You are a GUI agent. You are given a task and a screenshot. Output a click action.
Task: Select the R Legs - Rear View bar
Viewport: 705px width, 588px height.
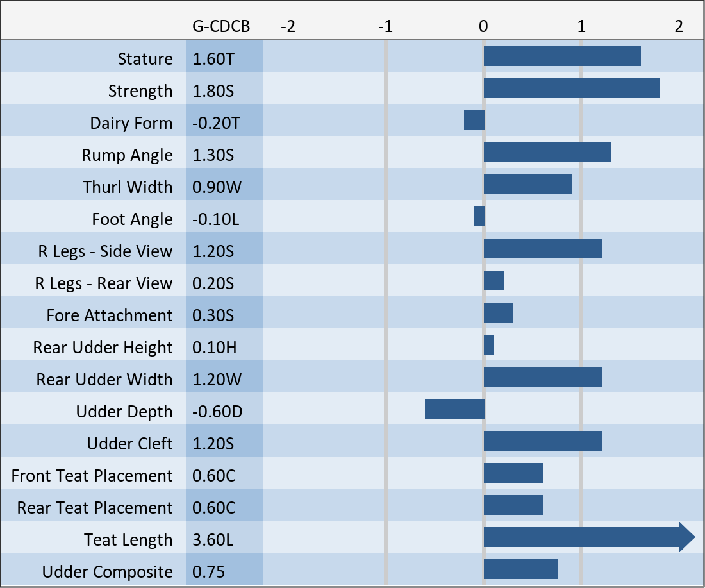[493, 281]
